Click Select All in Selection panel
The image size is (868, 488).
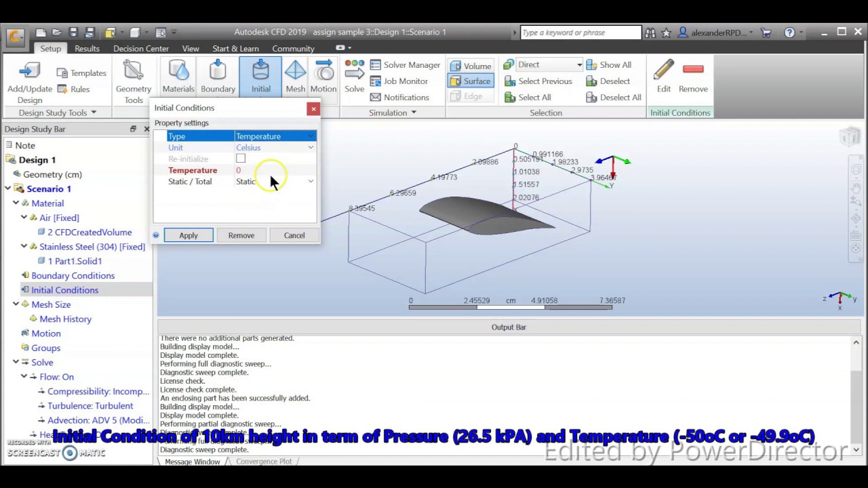(528, 97)
